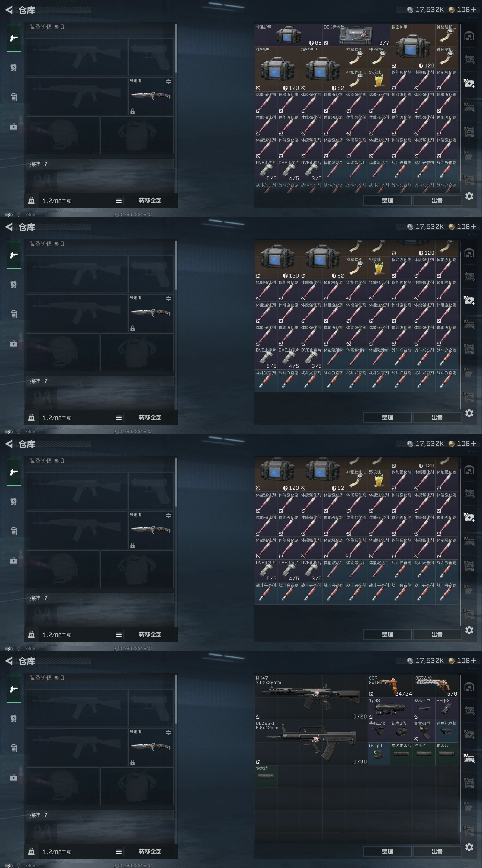Tap 整理 below the MK47 weapon grid
The width and height of the screenshot is (482, 868).
click(387, 851)
